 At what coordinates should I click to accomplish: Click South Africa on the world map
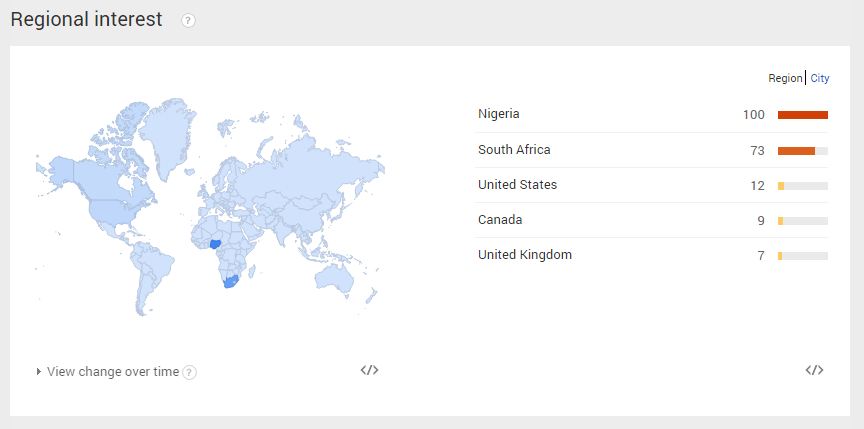[230, 283]
